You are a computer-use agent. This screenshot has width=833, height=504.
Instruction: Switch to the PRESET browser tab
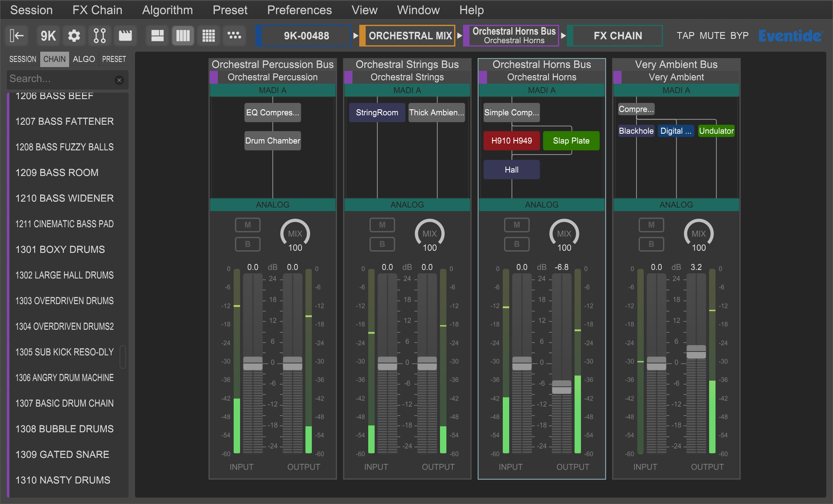point(114,59)
